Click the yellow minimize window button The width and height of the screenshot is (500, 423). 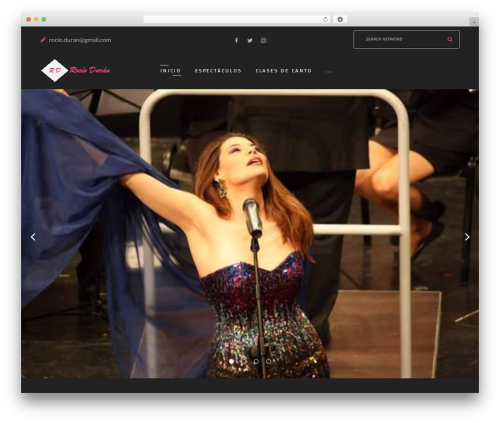coord(36,20)
